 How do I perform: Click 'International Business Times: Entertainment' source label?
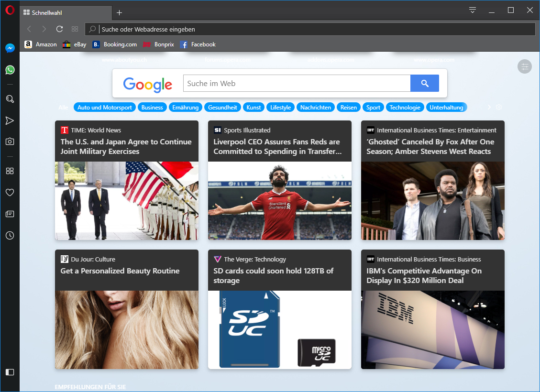[437, 130]
